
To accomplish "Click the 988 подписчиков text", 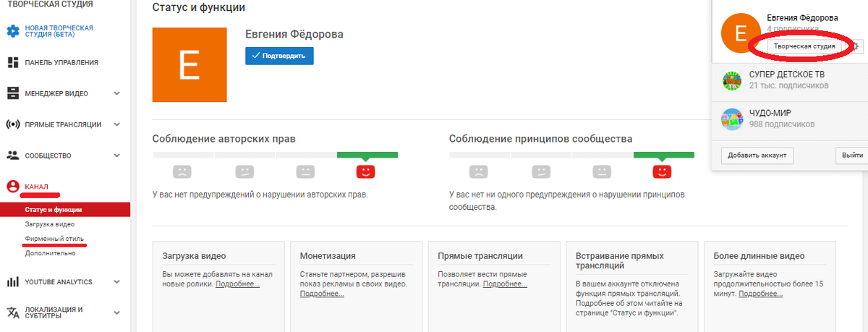I will 782,124.
